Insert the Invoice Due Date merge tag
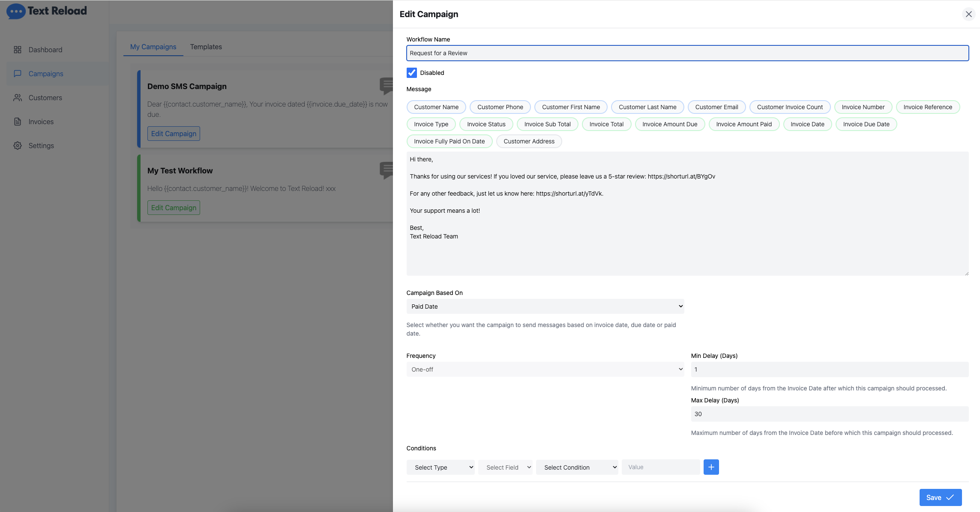The image size is (980, 512). [x=866, y=124]
